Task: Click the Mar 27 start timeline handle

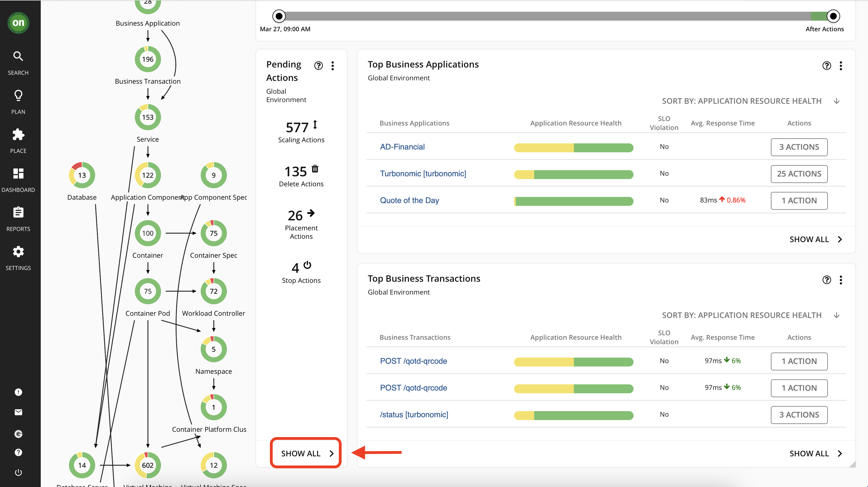Action: tap(279, 16)
